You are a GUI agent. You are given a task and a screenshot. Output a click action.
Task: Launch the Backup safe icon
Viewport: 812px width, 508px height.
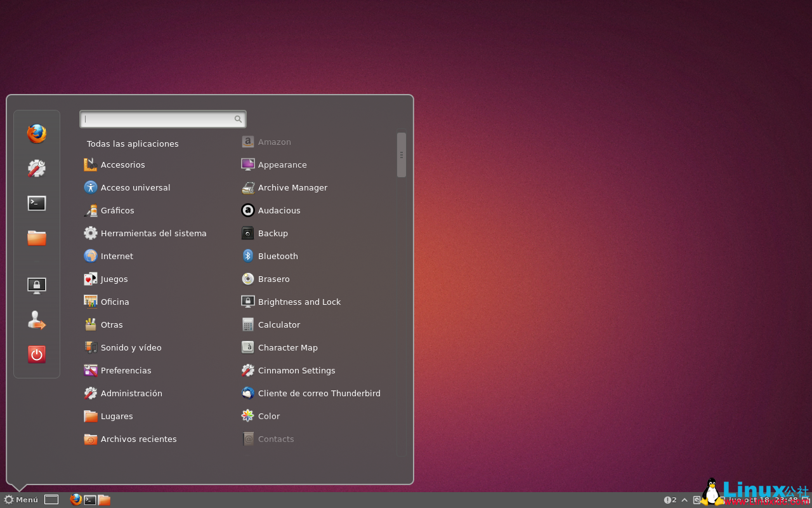click(x=248, y=233)
